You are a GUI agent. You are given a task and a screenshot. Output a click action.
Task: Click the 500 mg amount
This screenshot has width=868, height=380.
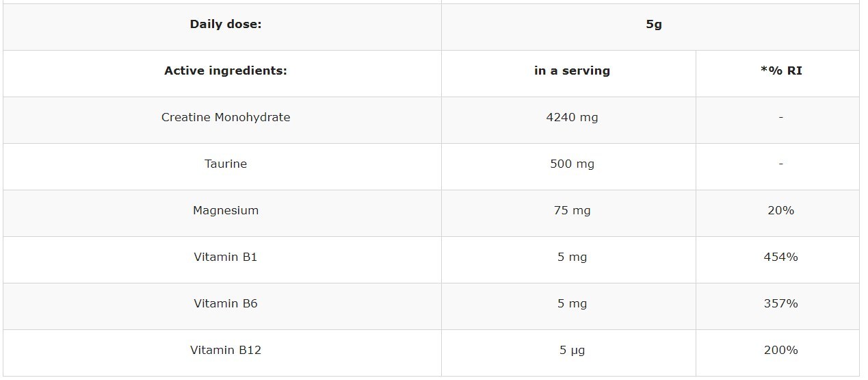pos(572,164)
